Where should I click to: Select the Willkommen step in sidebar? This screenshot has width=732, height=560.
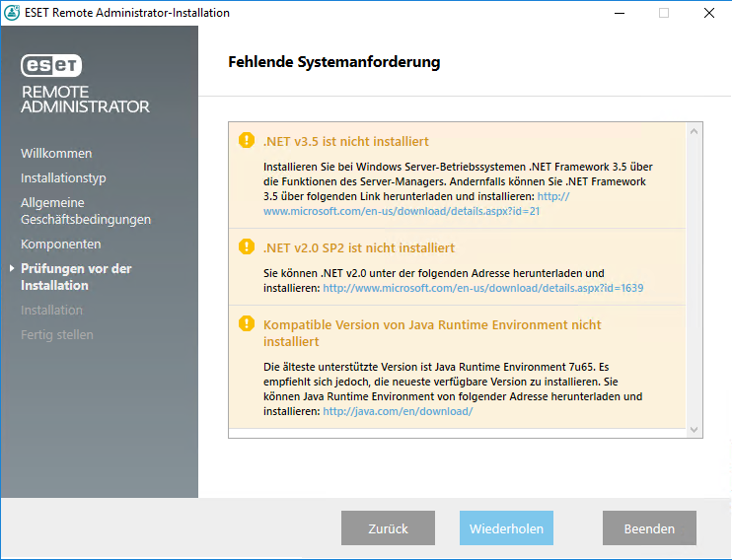click(56, 154)
